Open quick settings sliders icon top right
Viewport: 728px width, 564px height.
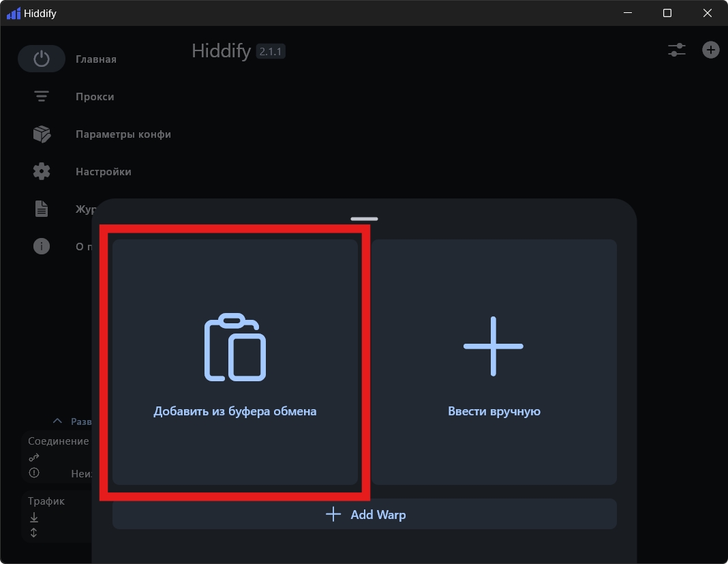(676, 50)
